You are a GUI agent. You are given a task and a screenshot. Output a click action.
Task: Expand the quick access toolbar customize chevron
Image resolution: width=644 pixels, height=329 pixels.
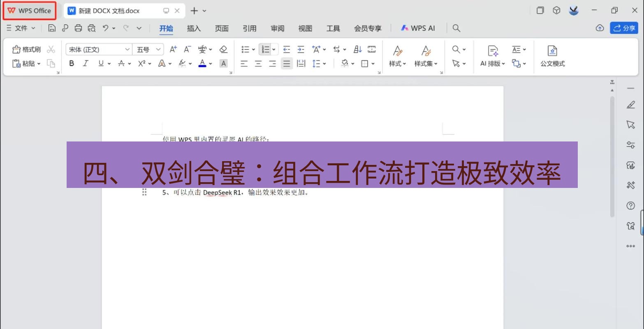139,28
